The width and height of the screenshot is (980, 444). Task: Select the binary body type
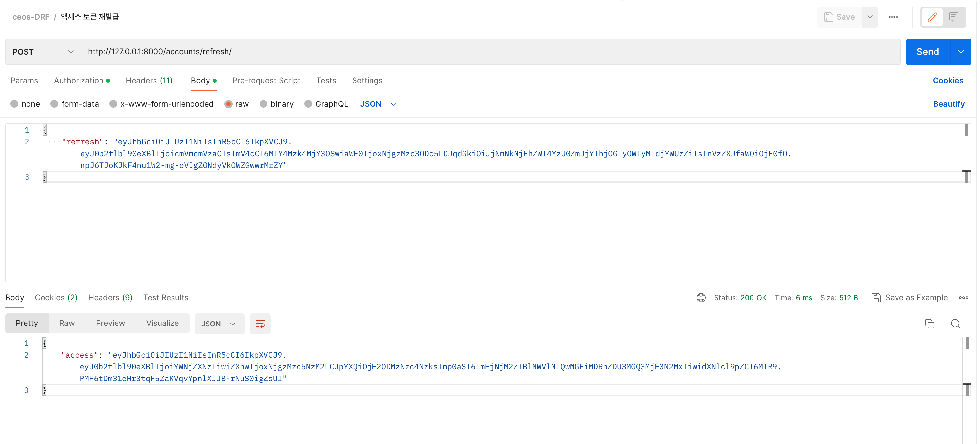[263, 104]
